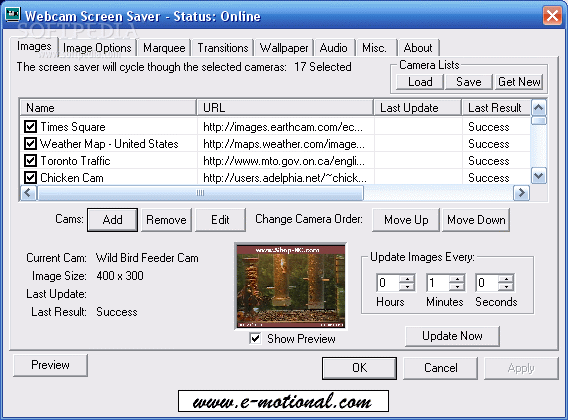Click Update Now
Viewport: 568px width, 420px height.
point(452,336)
